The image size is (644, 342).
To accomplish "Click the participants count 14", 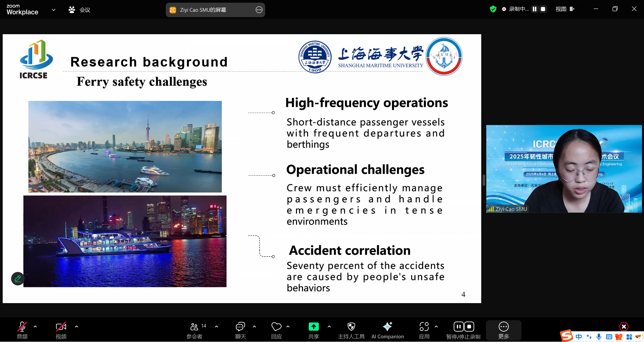I will (204, 326).
